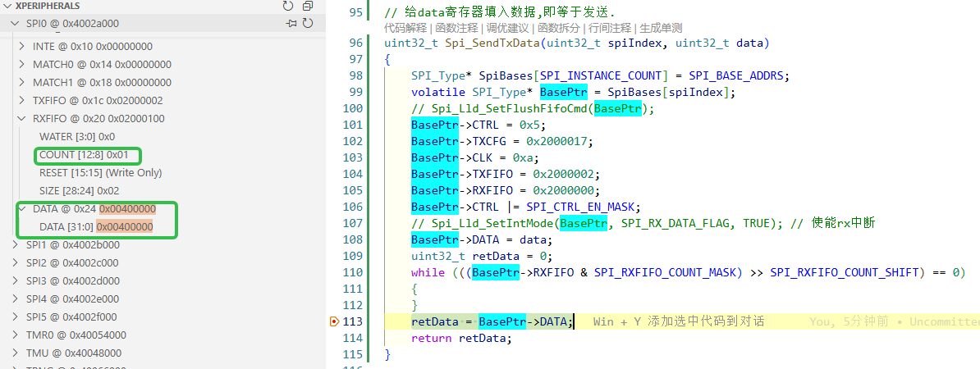Click SPI_INSTANCE_COUNT on line 98

tap(602, 76)
